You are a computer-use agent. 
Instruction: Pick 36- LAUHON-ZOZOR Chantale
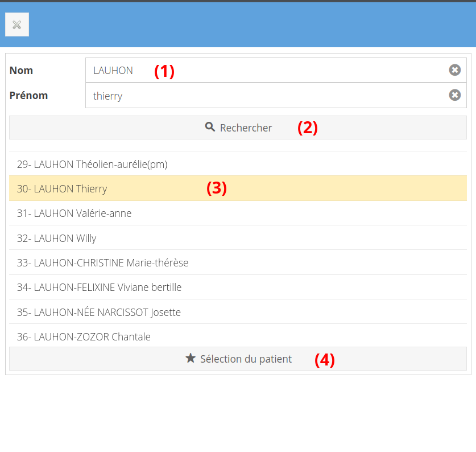[x=84, y=337]
